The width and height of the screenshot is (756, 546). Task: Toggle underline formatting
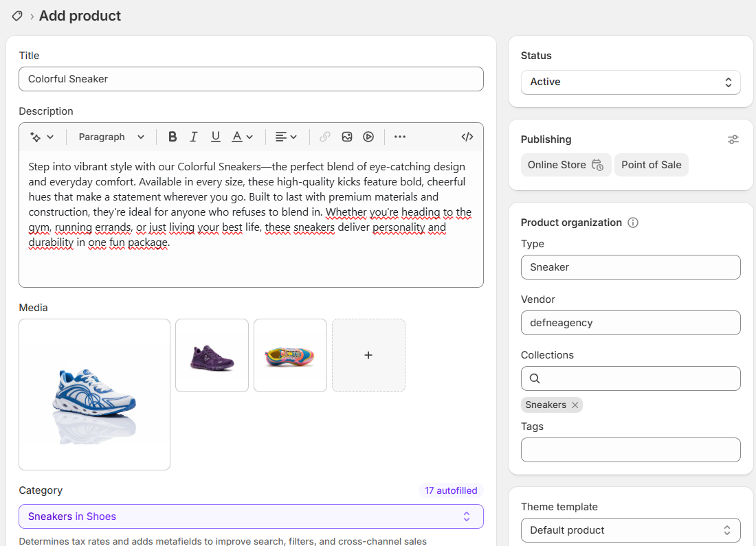click(216, 137)
